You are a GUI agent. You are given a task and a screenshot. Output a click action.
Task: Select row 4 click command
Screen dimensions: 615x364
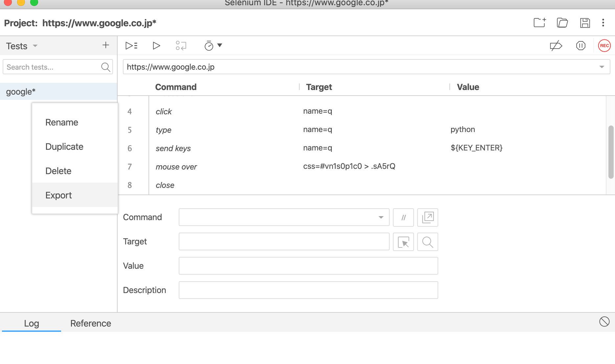pyautogui.click(x=362, y=111)
